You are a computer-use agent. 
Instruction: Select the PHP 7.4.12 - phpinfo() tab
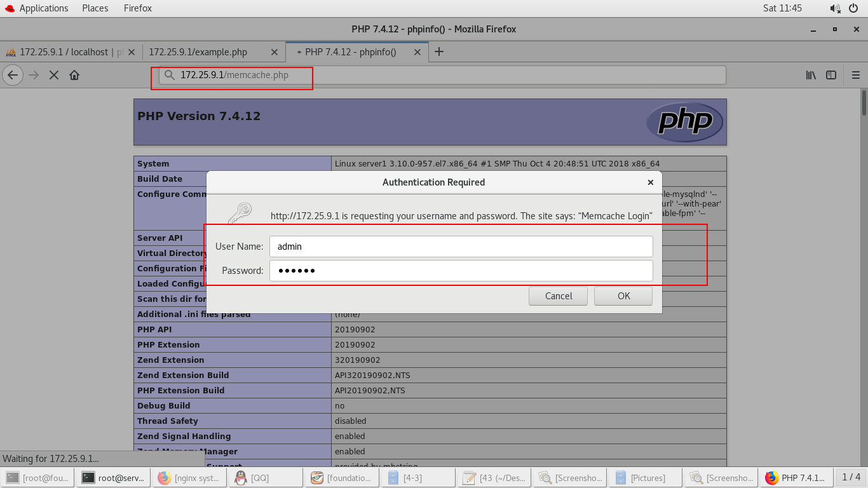[x=357, y=52]
